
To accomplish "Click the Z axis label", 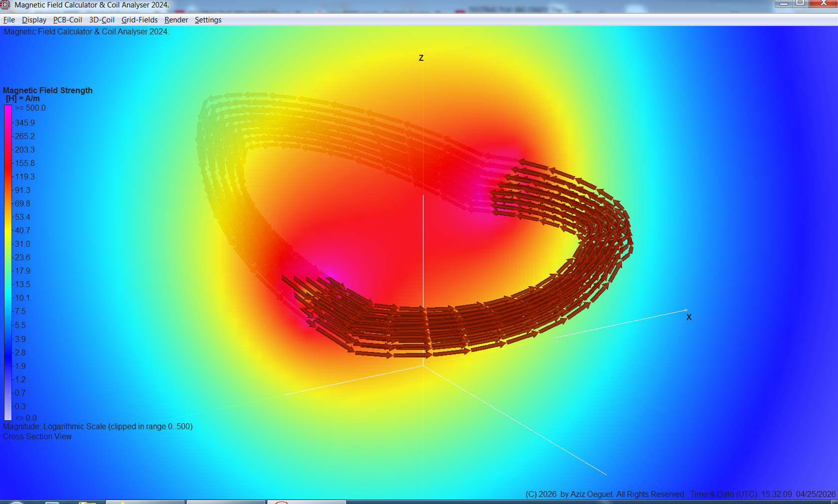I will coord(421,58).
